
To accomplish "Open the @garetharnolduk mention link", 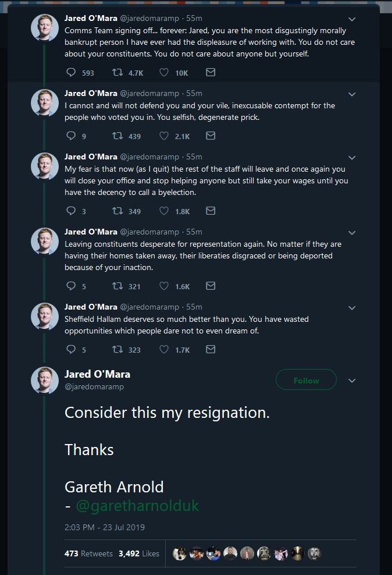I will 137,506.
